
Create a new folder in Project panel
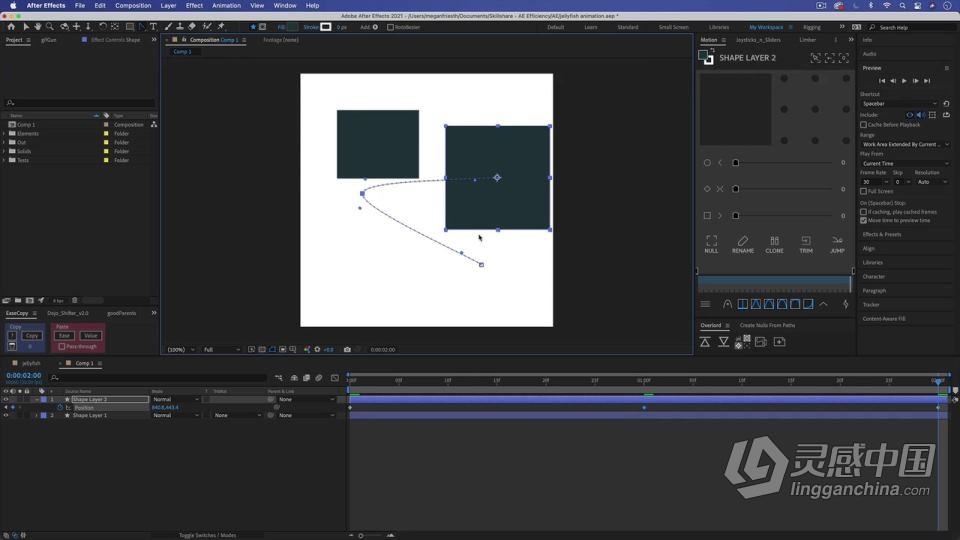(18, 301)
